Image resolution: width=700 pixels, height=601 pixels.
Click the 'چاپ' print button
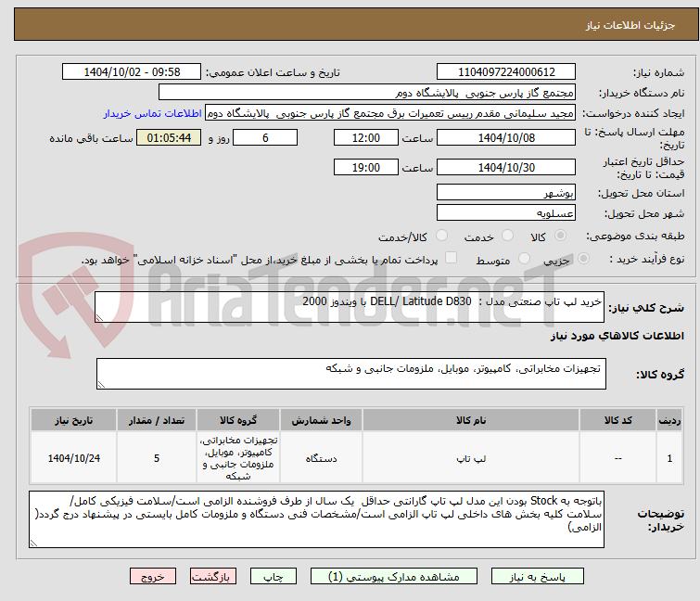[x=274, y=577]
